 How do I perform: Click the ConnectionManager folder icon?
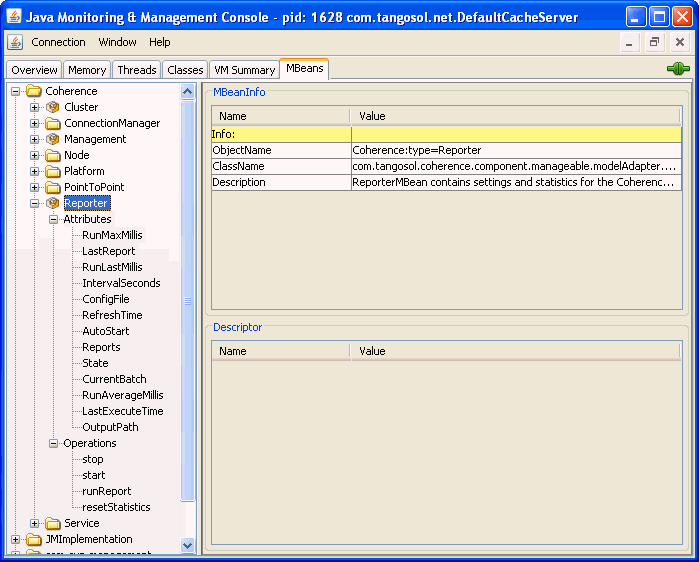[53, 123]
